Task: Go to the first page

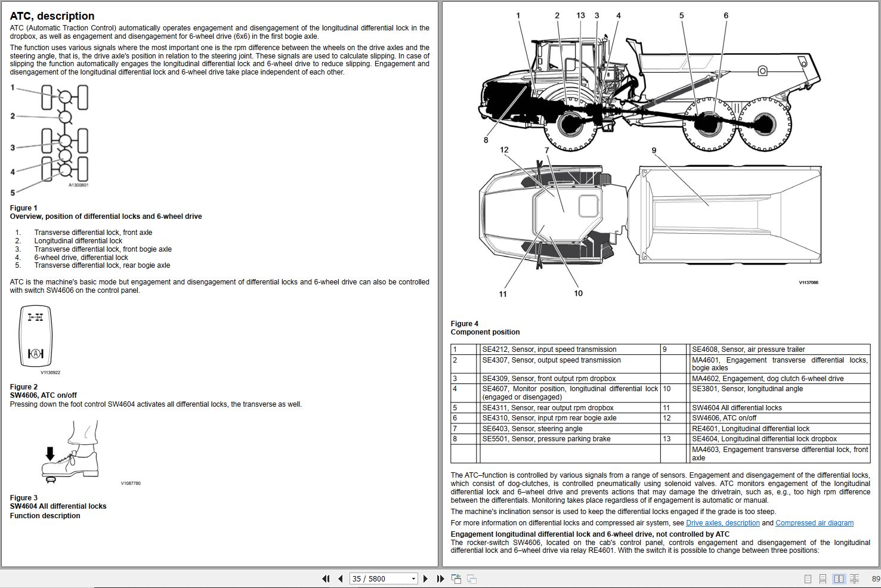Action: [326, 578]
